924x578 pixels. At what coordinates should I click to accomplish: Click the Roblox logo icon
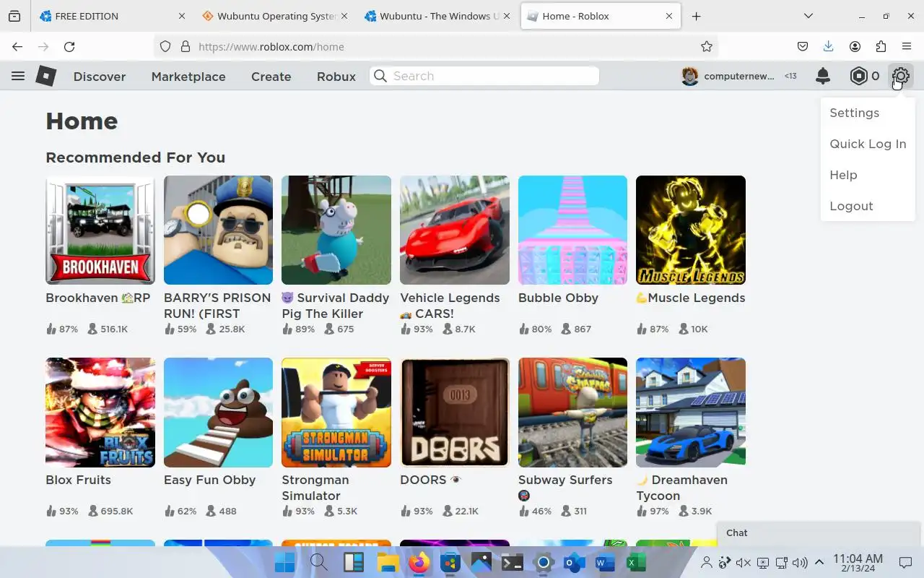click(x=46, y=76)
